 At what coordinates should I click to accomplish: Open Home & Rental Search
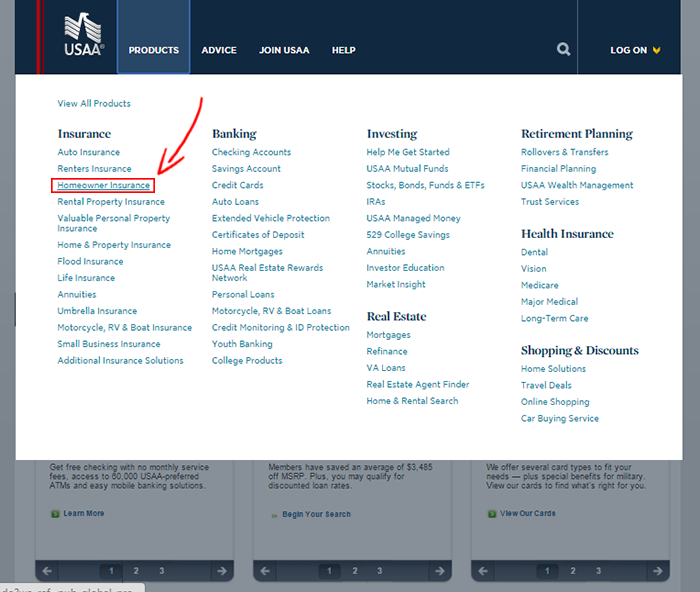click(412, 401)
